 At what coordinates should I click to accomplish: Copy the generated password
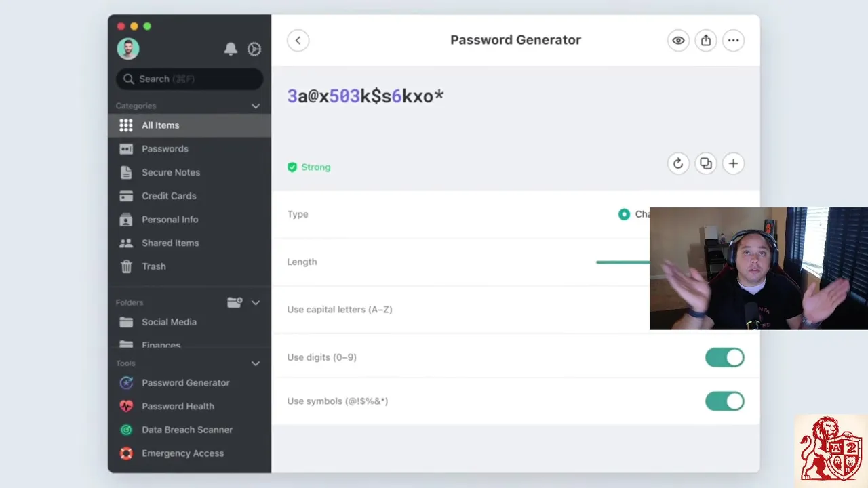tap(706, 163)
